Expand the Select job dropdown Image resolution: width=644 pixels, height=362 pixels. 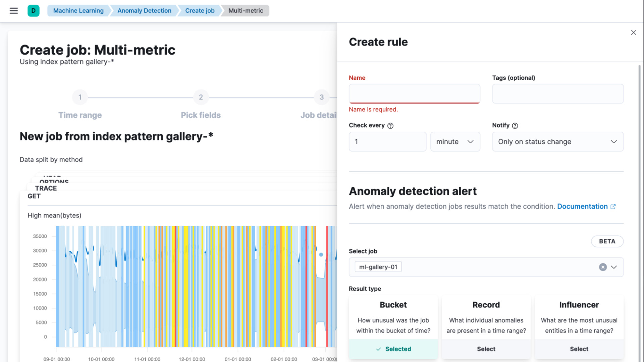point(614,267)
